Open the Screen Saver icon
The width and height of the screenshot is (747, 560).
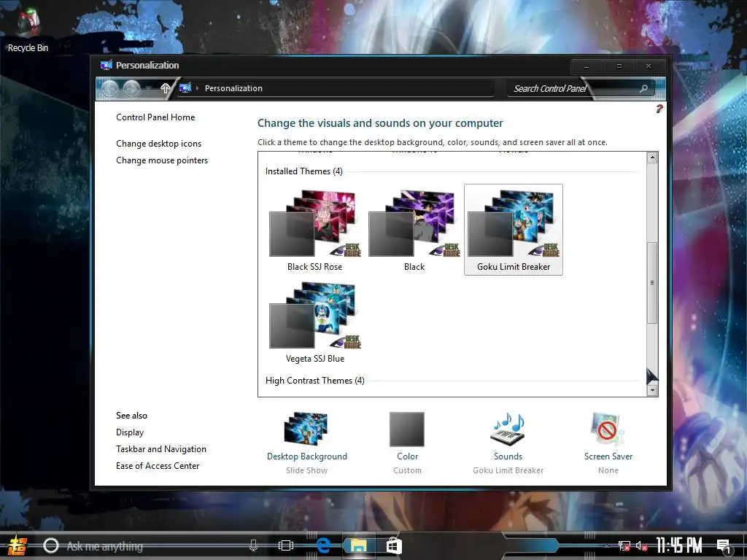pos(608,429)
